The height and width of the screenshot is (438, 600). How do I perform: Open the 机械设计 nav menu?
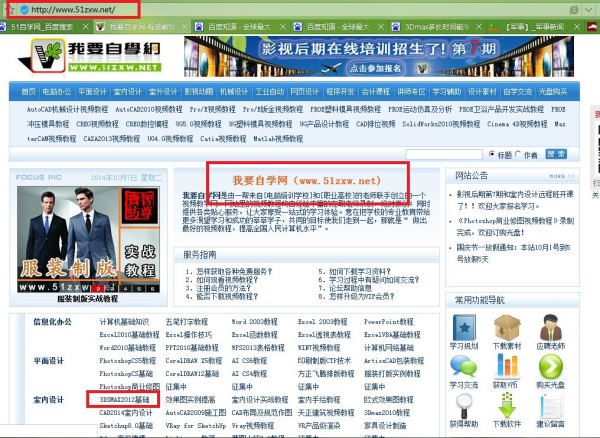234,91
